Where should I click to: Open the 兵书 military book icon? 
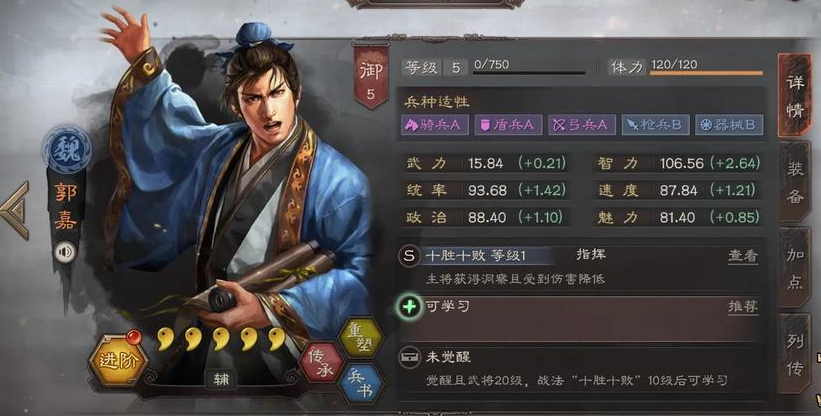click(x=361, y=386)
